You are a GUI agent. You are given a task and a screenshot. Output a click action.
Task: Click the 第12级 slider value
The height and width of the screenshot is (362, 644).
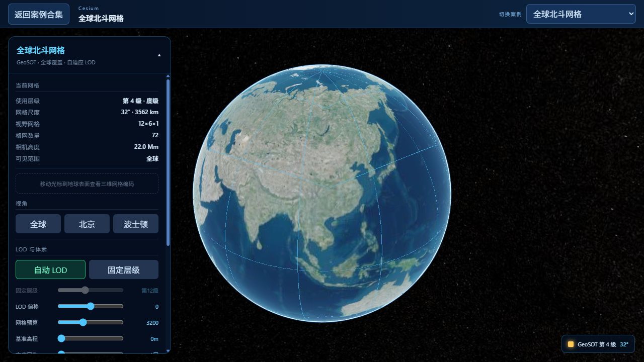coord(150,291)
